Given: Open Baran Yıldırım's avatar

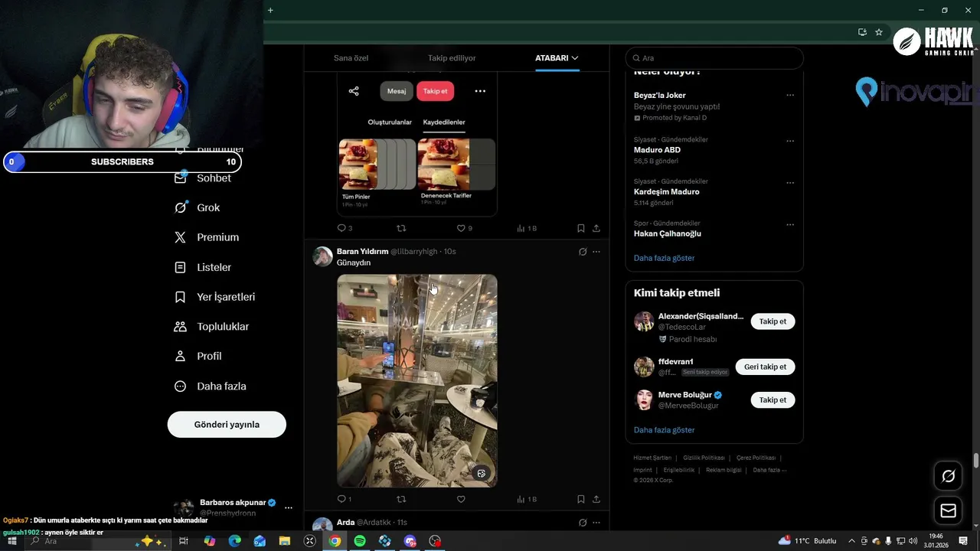Looking at the screenshot, I should point(322,256).
